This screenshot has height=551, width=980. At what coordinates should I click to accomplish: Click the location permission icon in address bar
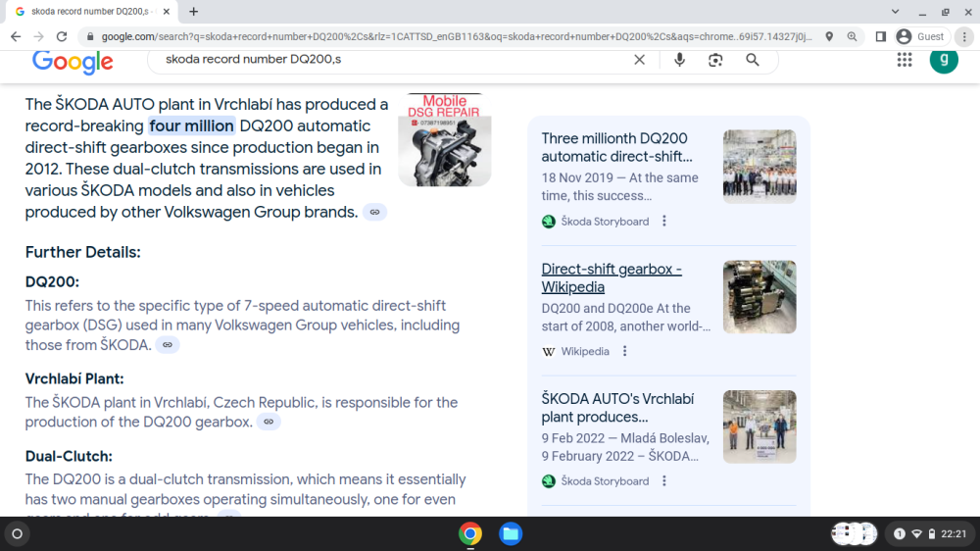[x=829, y=37]
